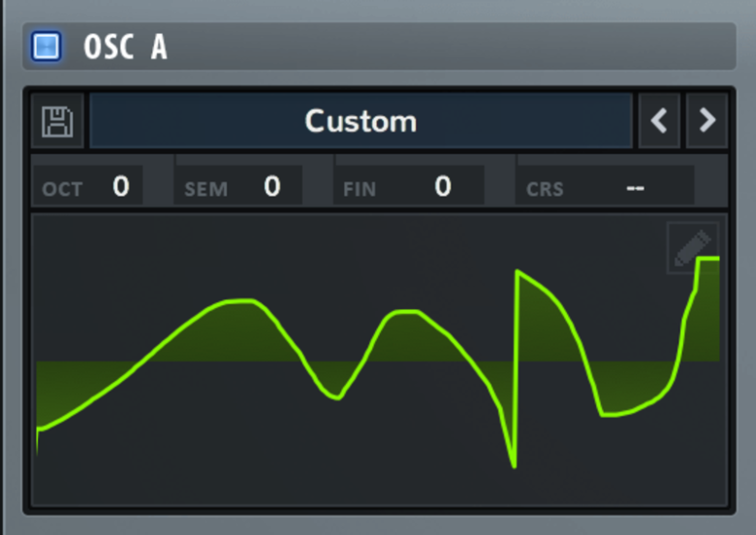Click the SEM label
Screen dimensions: 756x535
point(205,189)
